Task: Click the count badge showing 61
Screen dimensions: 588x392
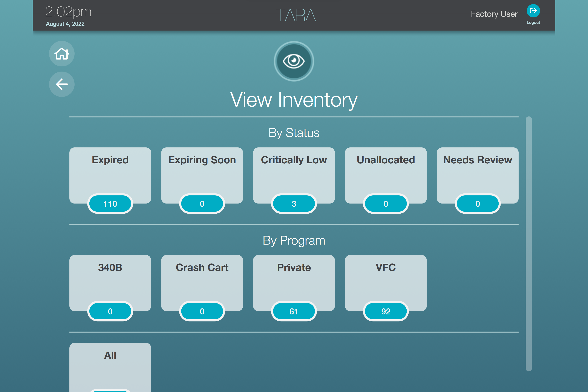Action: coord(294,311)
